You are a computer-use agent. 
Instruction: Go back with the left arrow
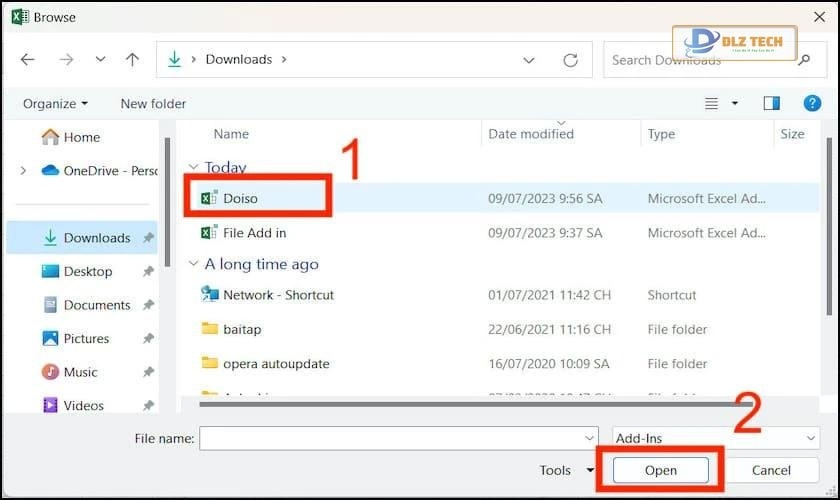tap(28, 59)
